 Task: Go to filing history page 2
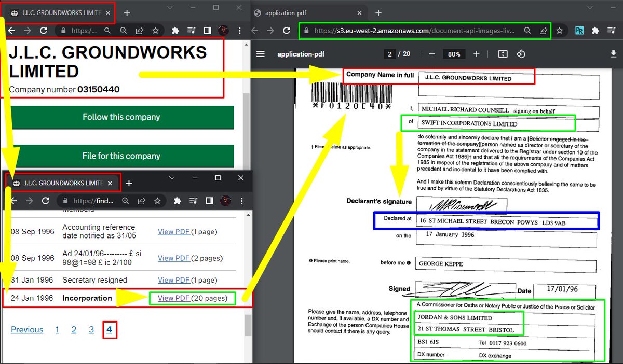(x=74, y=330)
